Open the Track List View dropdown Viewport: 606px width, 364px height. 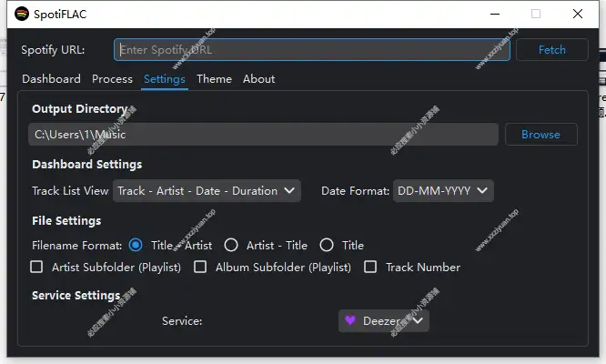pyautogui.click(x=207, y=190)
